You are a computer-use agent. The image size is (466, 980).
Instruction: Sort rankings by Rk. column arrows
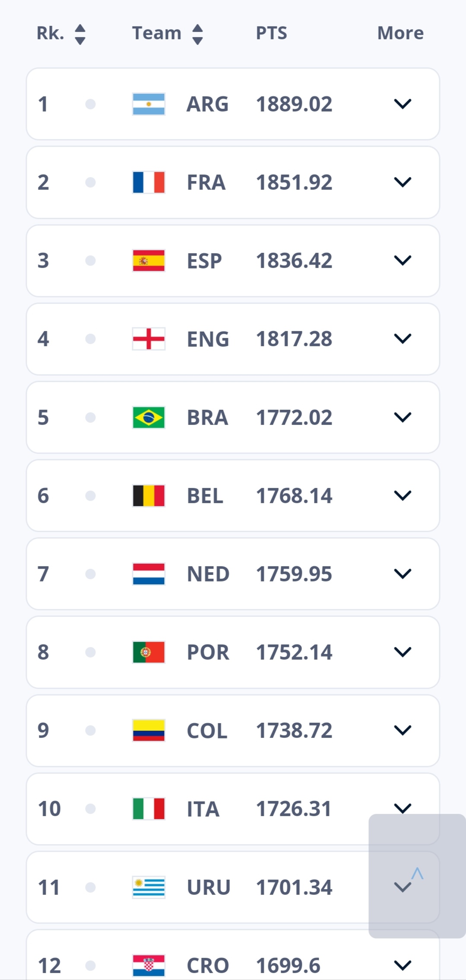pyautogui.click(x=80, y=34)
